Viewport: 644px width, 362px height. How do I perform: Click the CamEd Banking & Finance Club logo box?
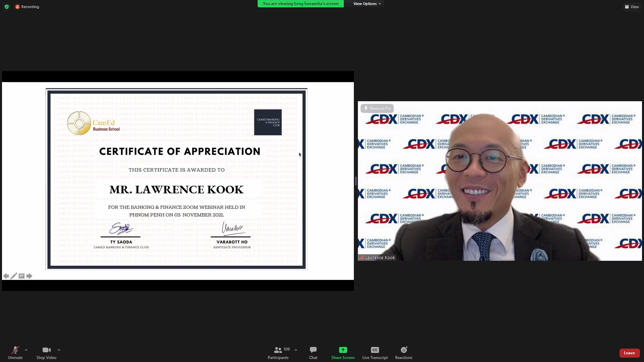[268, 122]
